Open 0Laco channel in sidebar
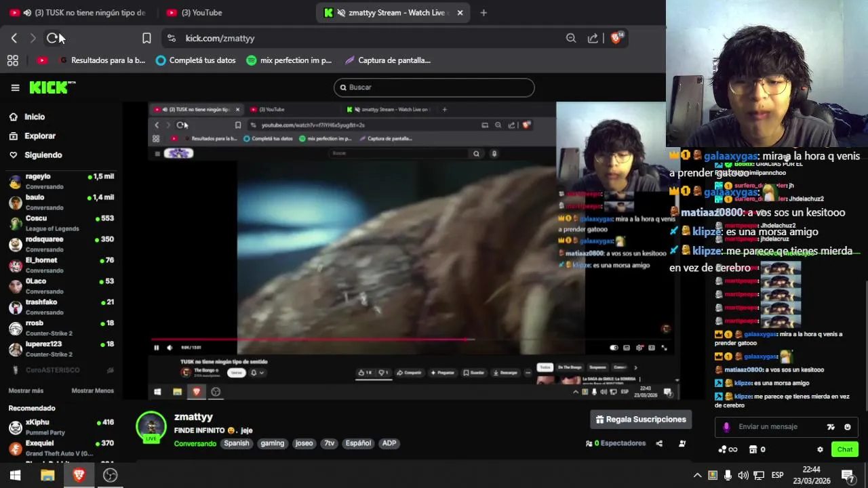 pos(61,286)
